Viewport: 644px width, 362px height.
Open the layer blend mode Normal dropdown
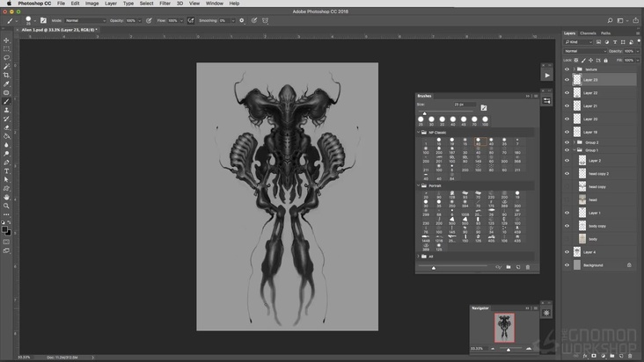(585, 51)
